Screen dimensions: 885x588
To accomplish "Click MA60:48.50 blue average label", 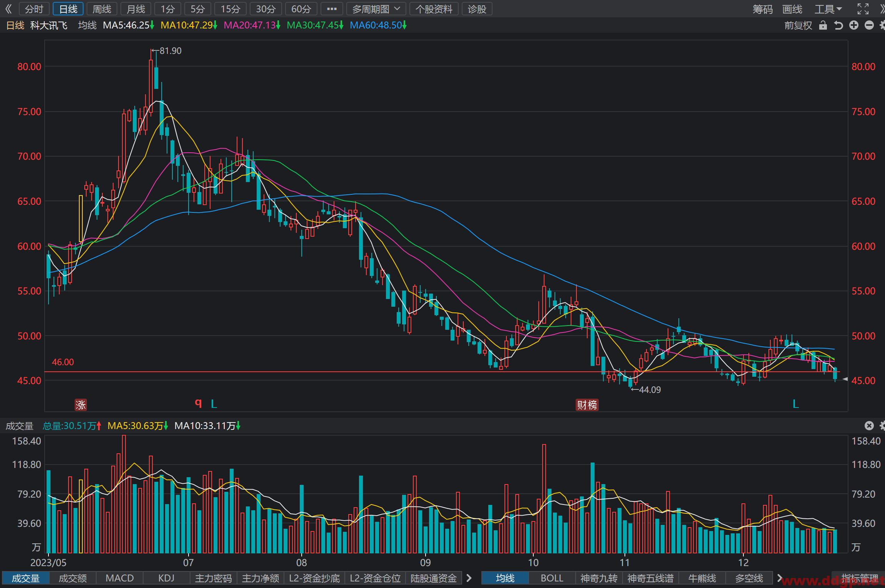I will tap(378, 25).
